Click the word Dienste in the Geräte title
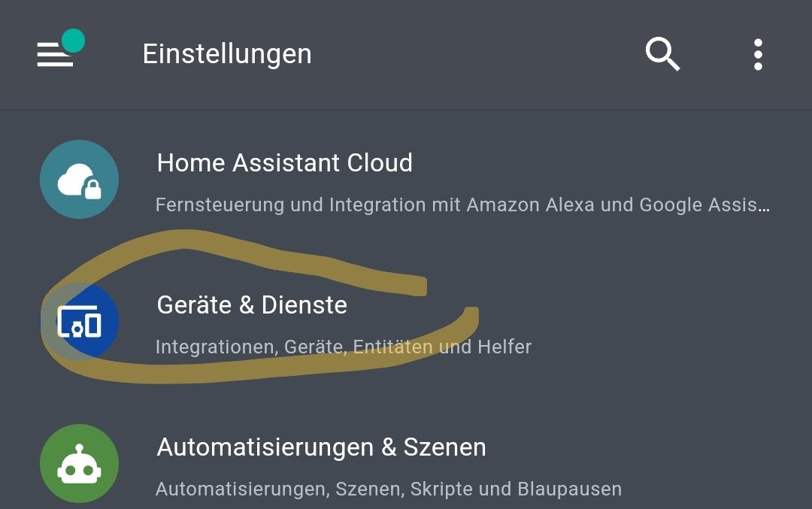 [304, 305]
